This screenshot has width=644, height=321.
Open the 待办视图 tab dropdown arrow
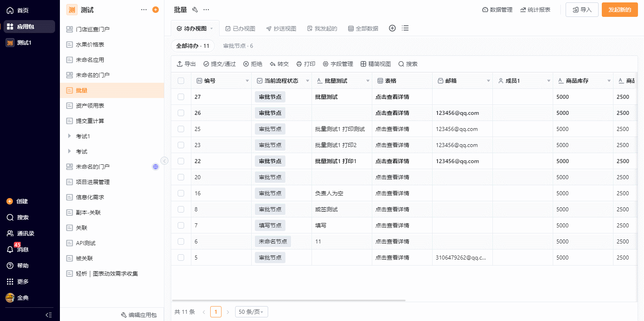pyautogui.click(x=211, y=29)
